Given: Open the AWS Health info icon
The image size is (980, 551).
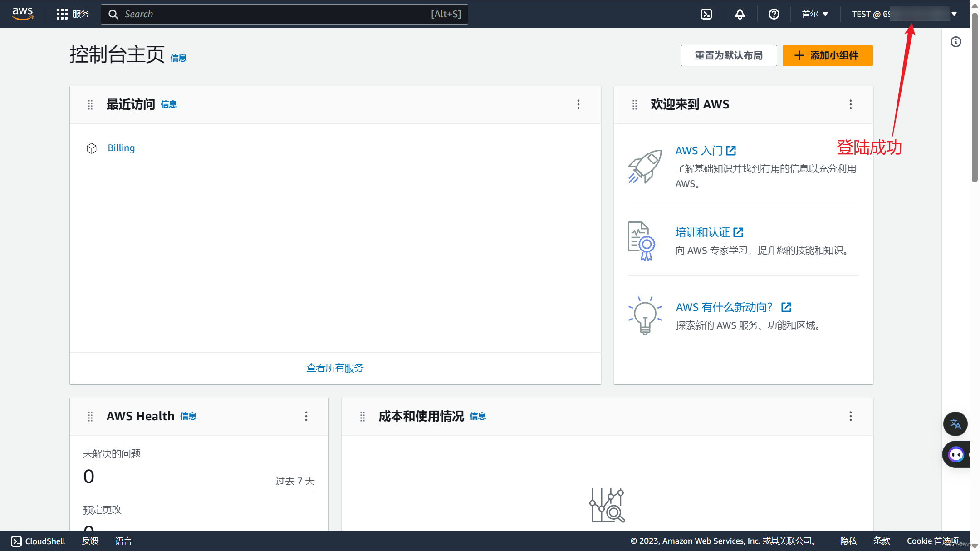Looking at the screenshot, I should [x=188, y=416].
